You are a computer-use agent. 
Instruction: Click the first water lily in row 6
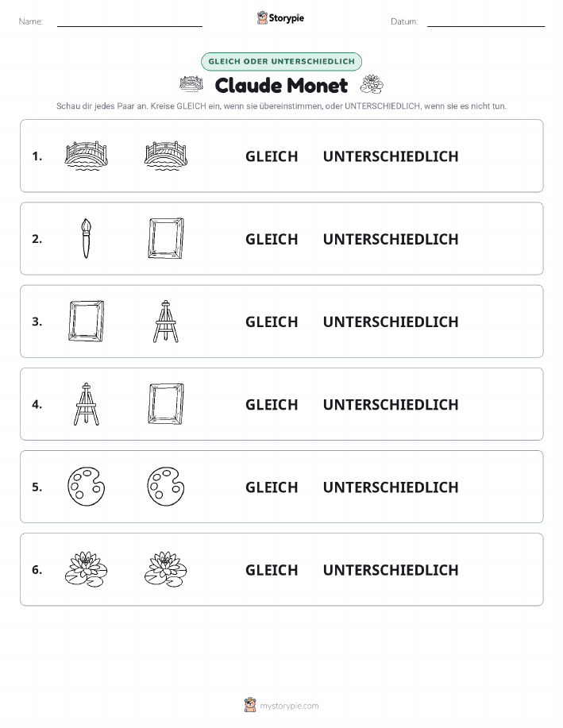pos(87,569)
